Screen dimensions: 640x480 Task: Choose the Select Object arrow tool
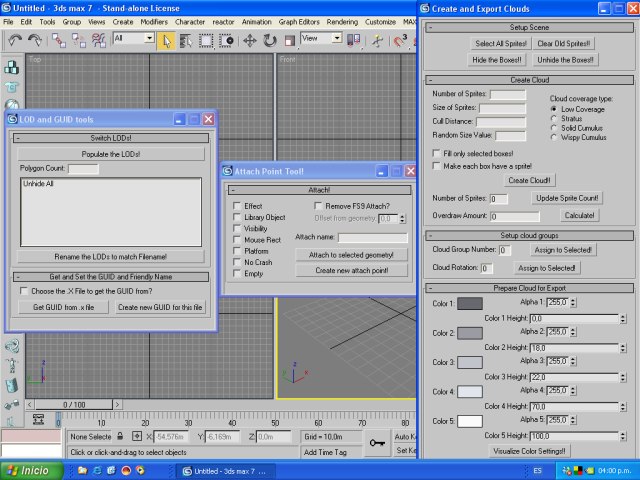point(167,40)
